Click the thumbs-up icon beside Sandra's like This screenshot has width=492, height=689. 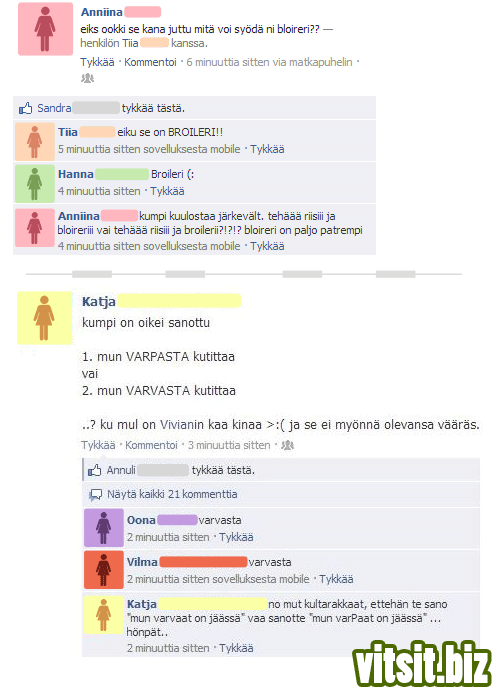click(25, 108)
